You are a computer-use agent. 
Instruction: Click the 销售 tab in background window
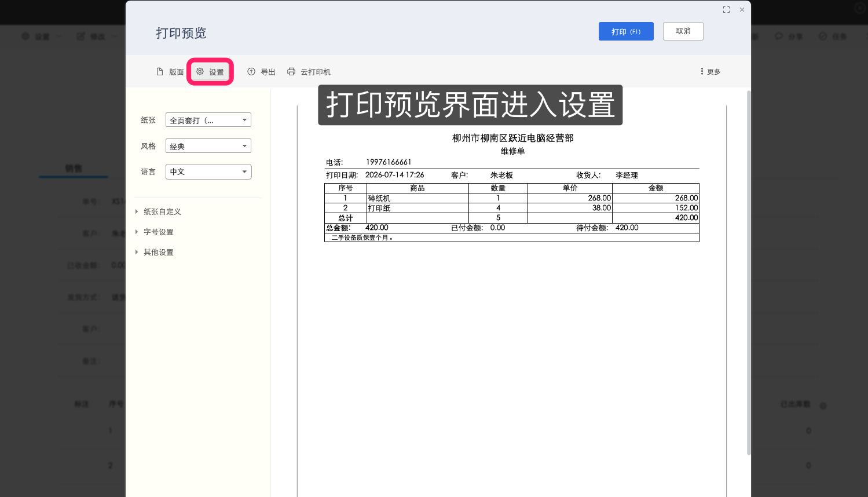coord(74,169)
